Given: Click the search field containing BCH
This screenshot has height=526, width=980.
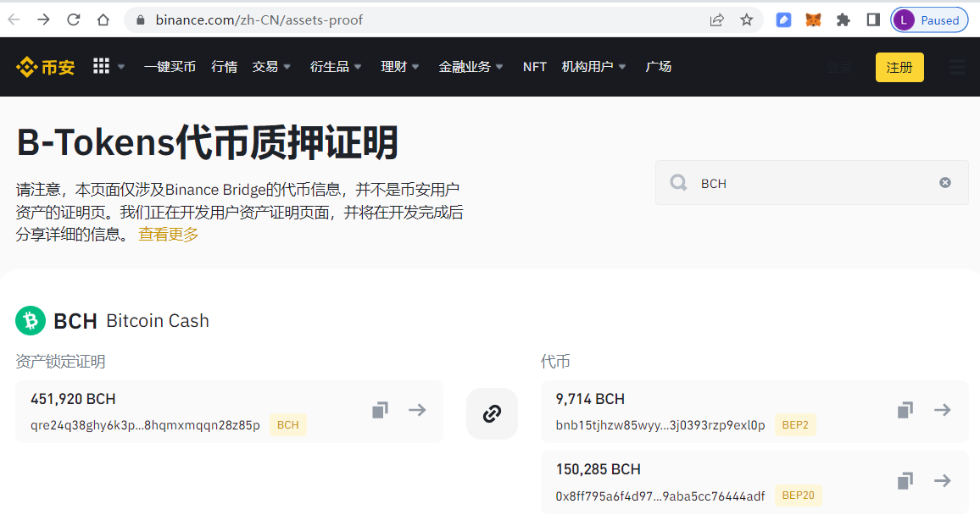Looking at the screenshot, I should [x=812, y=182].
